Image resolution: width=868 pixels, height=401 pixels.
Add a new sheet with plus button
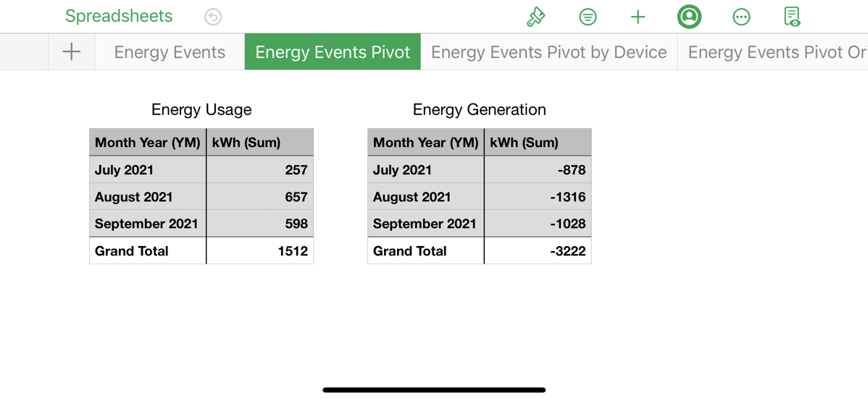point(71,52)
